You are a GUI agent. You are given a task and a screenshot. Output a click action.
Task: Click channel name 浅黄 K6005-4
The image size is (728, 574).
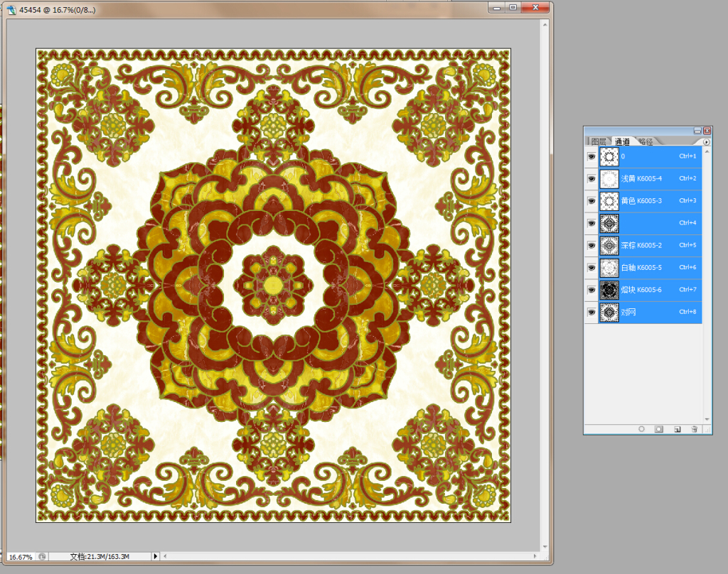pyautogui.click(x=642, y=178)
